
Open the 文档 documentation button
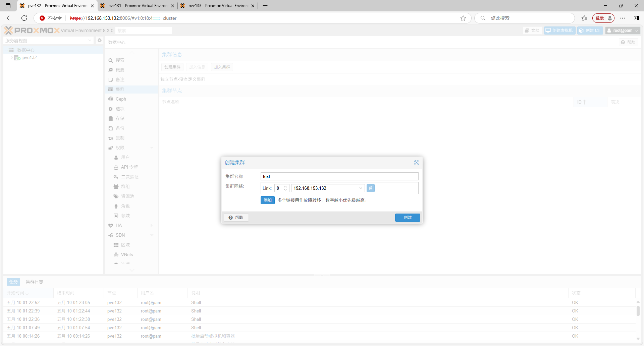coord(532,31)
